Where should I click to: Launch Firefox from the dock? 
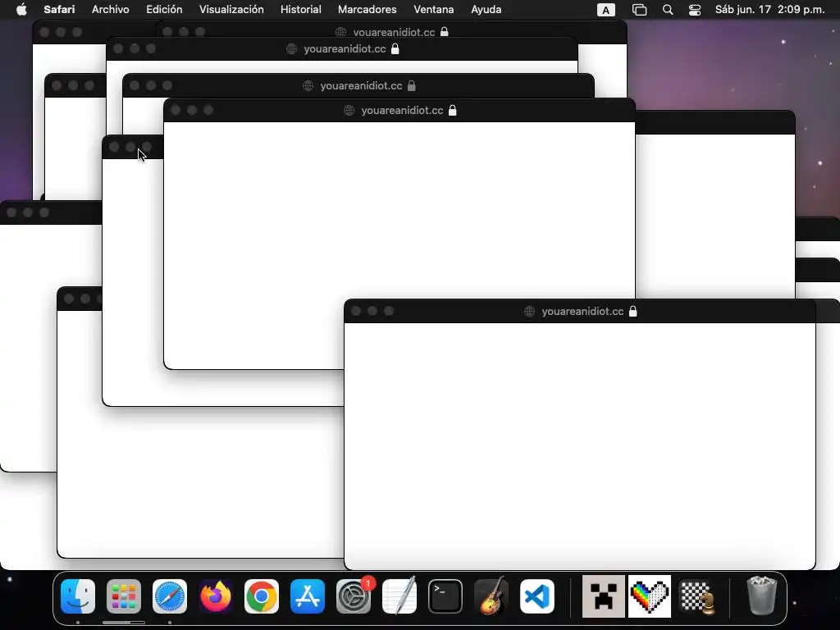click(x=216, y=596)
